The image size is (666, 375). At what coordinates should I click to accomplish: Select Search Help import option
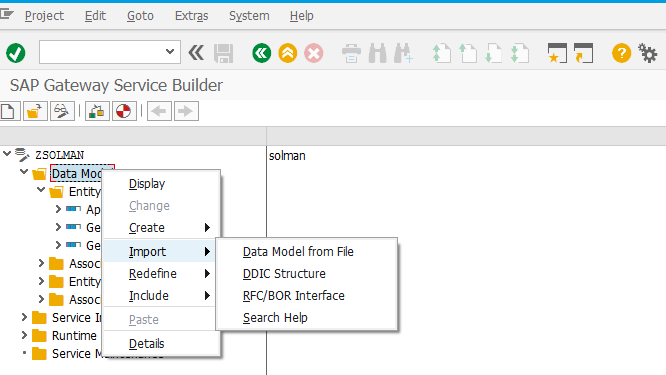click(x=307, y=318)
